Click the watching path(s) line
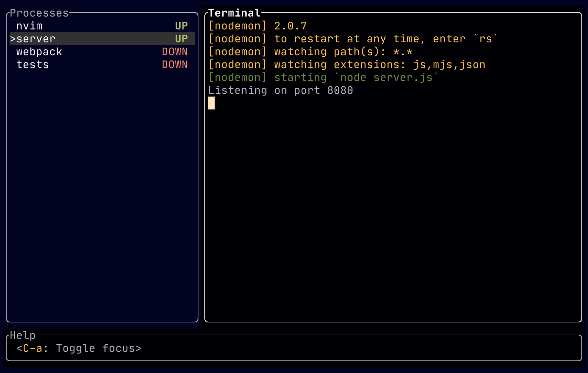 [310, 52]
